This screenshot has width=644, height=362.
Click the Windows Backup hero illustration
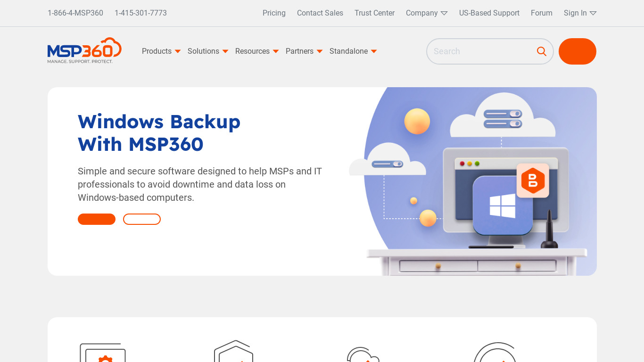point(473,181)
